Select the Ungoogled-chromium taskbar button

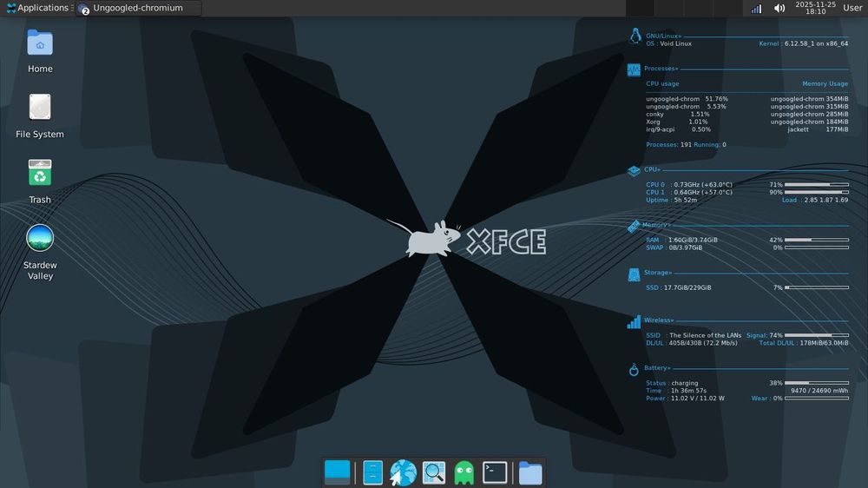tap(138, 8)
